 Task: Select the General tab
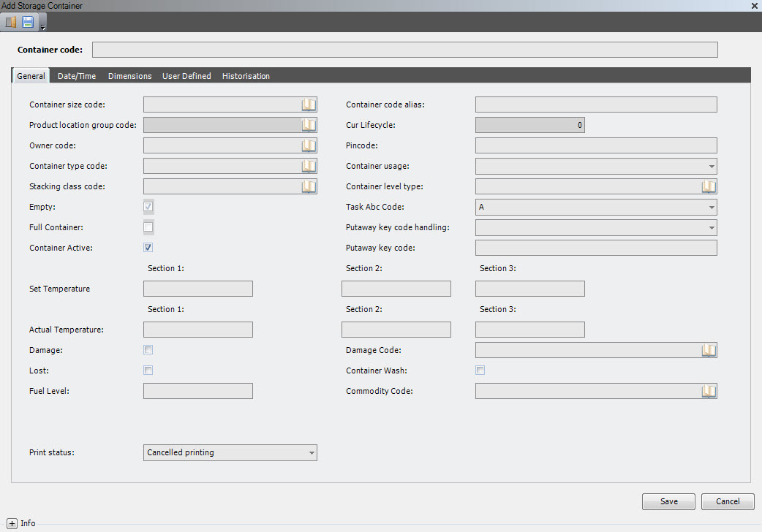[31, 76]
